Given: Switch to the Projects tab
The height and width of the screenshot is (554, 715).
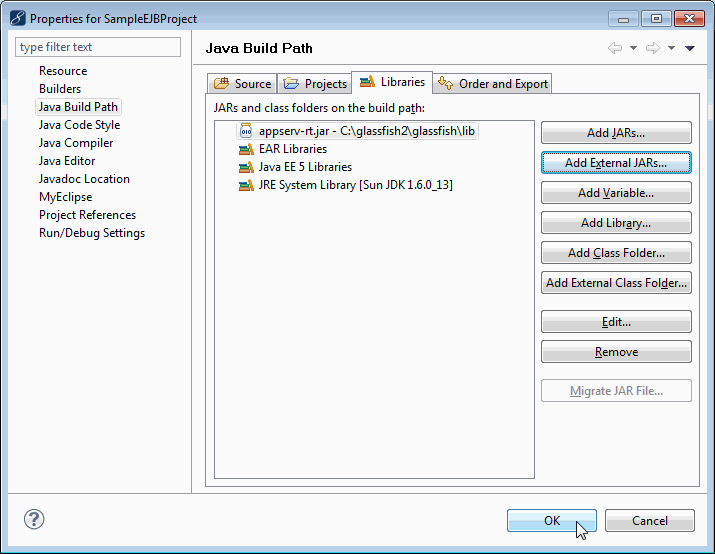Looking at the screenshot, I should [x=315, y=84].
